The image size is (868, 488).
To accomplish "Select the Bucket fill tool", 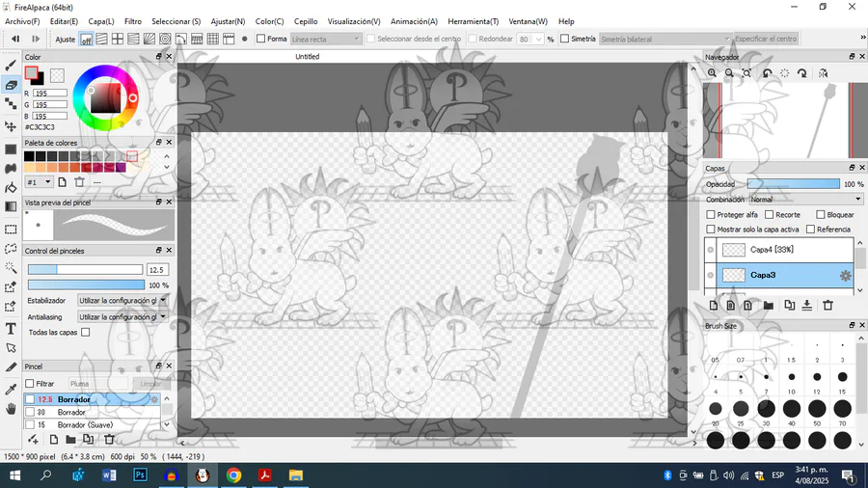I will (x=11, y=187).
